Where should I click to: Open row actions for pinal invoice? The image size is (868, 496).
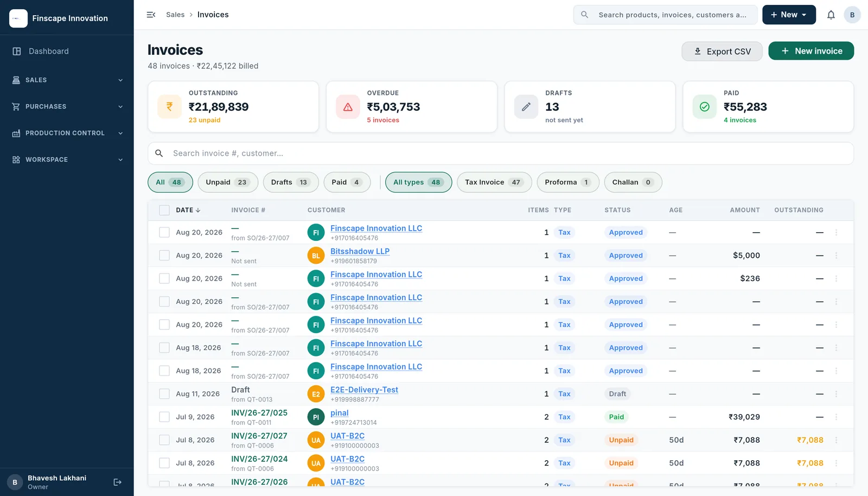pyautogui.click(x=836, y=417)
